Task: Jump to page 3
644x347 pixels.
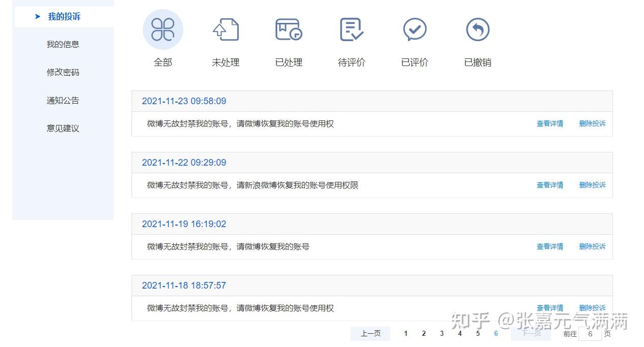Action: pyautogui.click(x=442, y=333)
